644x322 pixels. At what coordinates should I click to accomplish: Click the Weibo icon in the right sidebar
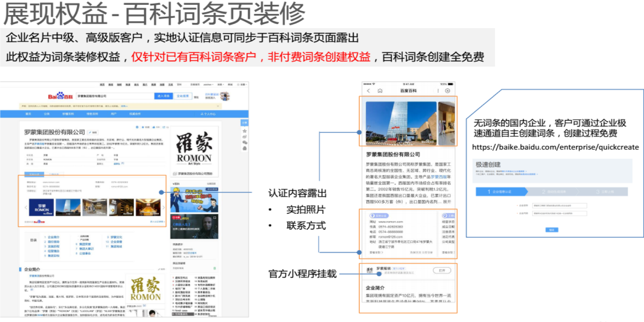point(245,137)
